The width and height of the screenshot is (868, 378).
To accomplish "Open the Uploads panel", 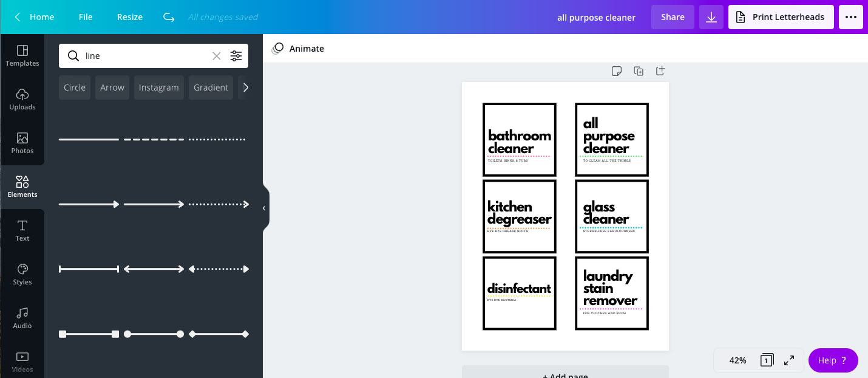I will click(22, 99).
